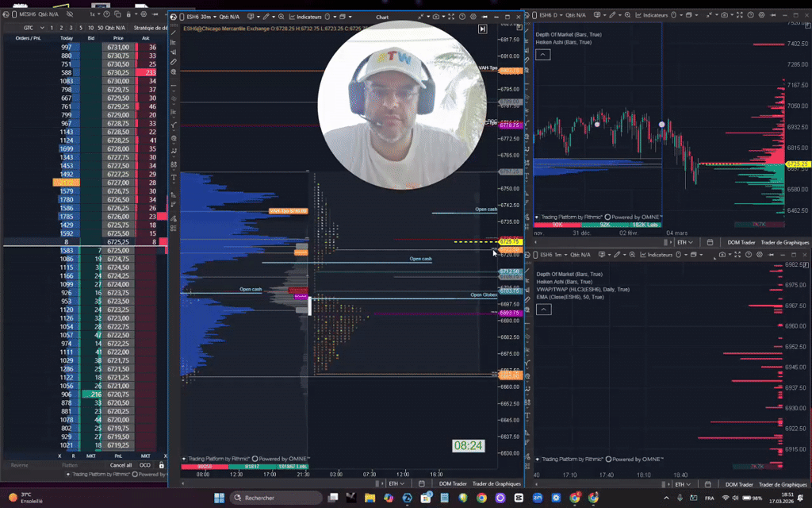Click the camera screenshot icon in ESH6 D toolbar

725,15
